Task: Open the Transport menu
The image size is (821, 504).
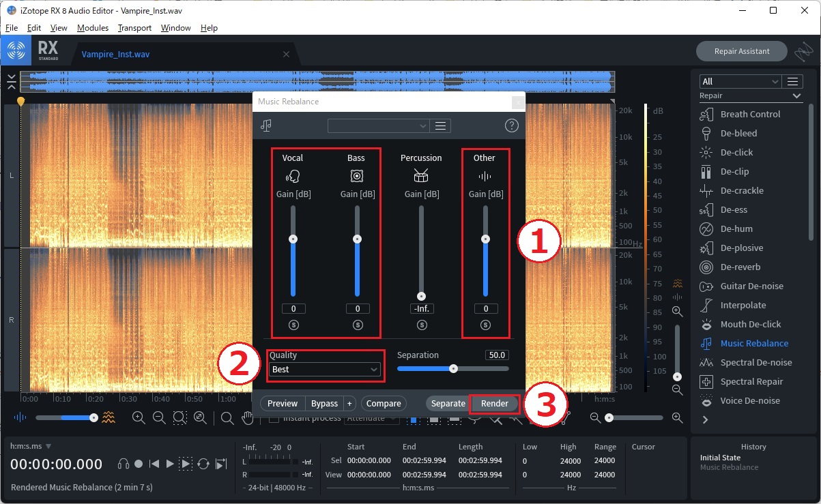Action: pos(134,28)
